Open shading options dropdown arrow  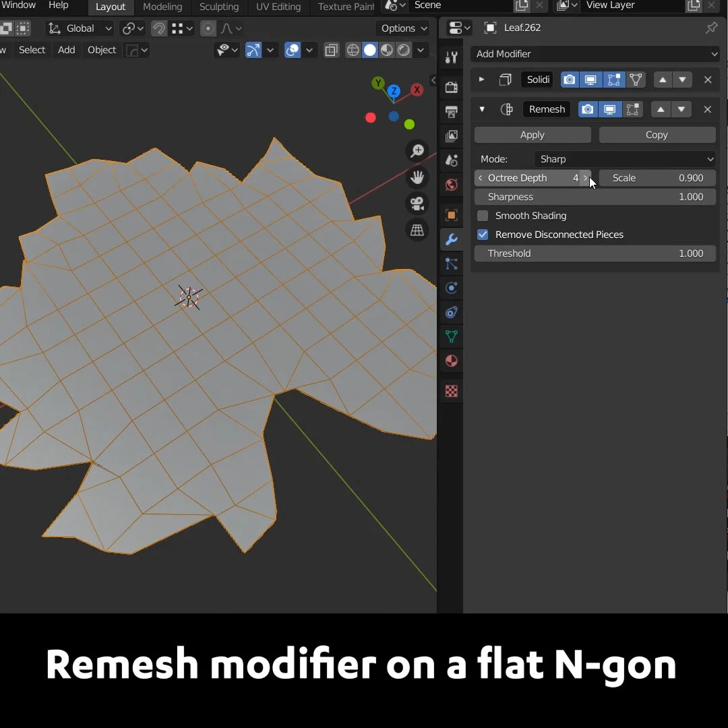click(x=421, y=50)
